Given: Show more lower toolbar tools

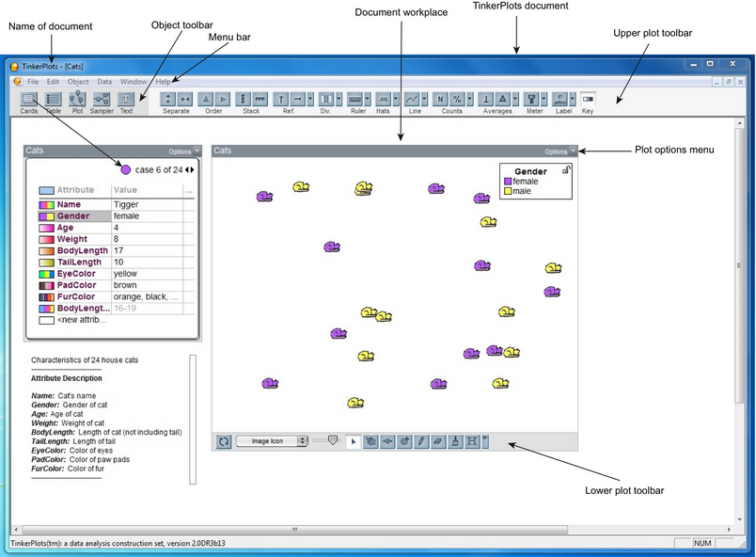Looking at the screenshot, I should pos(485,441).
